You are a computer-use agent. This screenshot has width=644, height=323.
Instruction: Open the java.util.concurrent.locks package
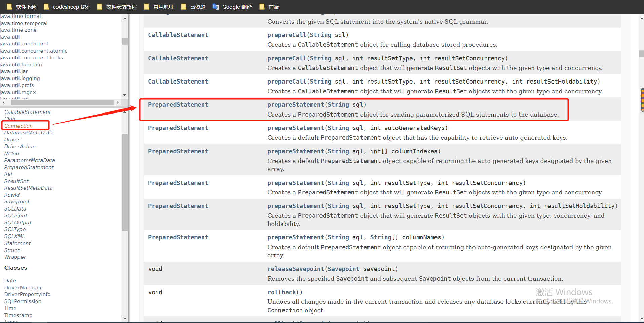coord(32,58)
